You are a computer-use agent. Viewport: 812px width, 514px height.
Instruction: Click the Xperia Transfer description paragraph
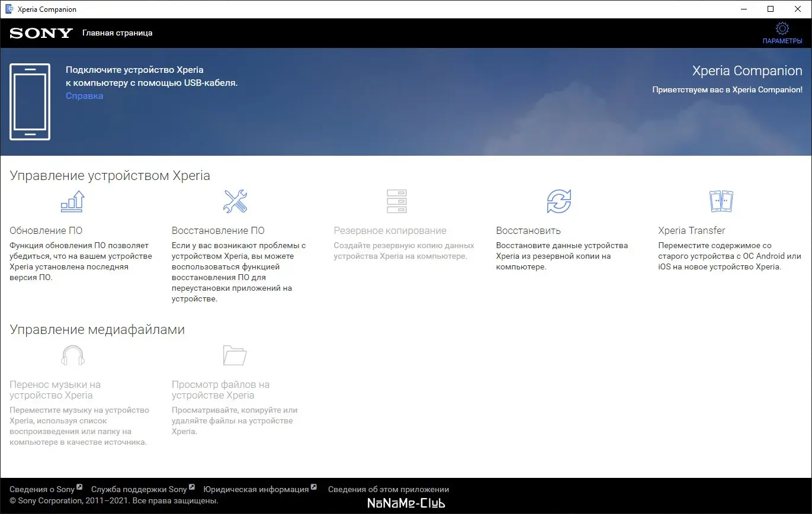coord(730,256)
